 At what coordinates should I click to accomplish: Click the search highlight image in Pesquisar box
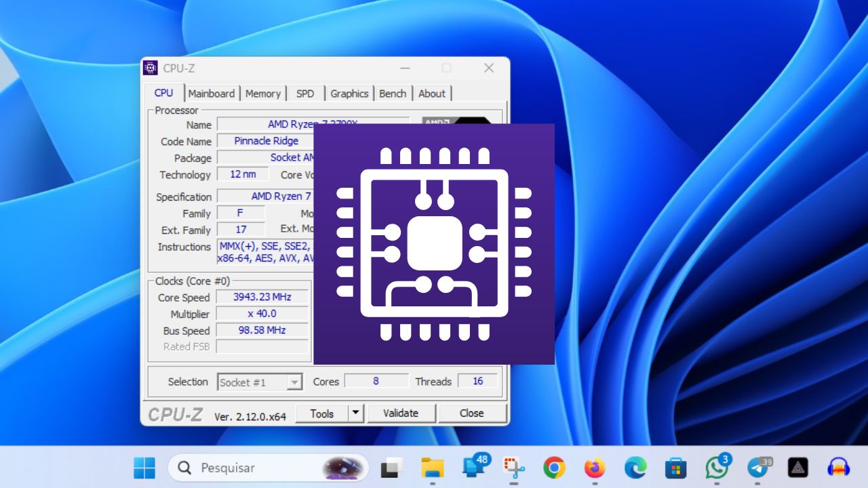coord(344,468)
